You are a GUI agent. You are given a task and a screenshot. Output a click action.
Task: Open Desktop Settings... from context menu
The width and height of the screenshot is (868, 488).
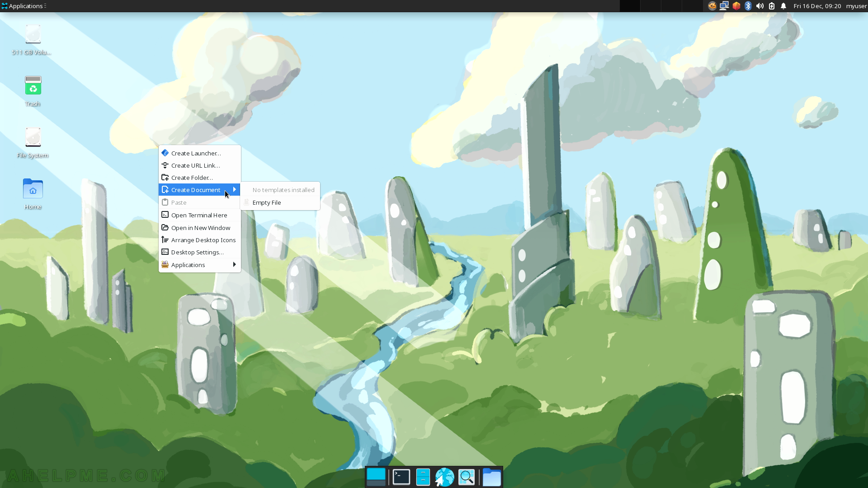[x=199, y=252]
